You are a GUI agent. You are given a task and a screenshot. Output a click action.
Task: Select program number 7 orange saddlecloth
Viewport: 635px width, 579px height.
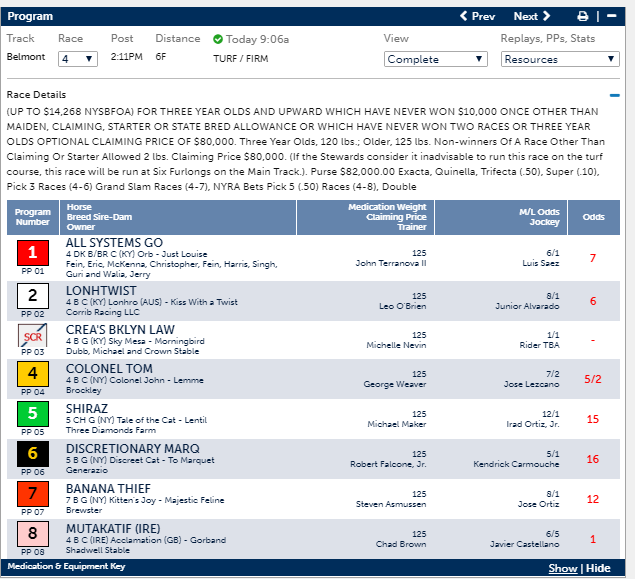point(32,494)
